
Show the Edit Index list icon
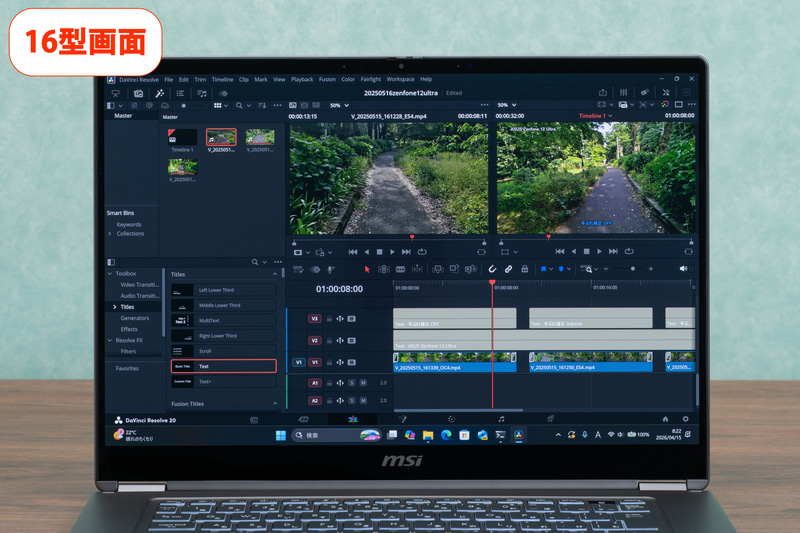coord(180,93)
